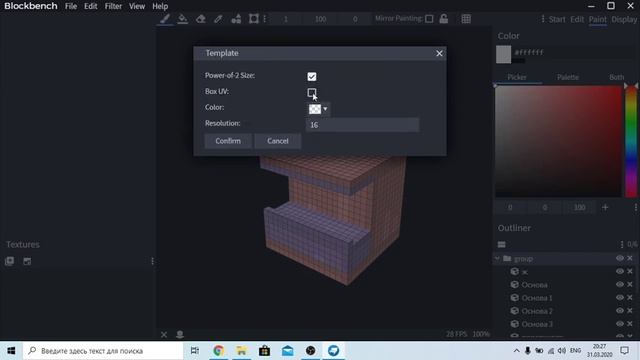Close the Template dialog with X
Viewport: 640px width, 360px height.
439,53
